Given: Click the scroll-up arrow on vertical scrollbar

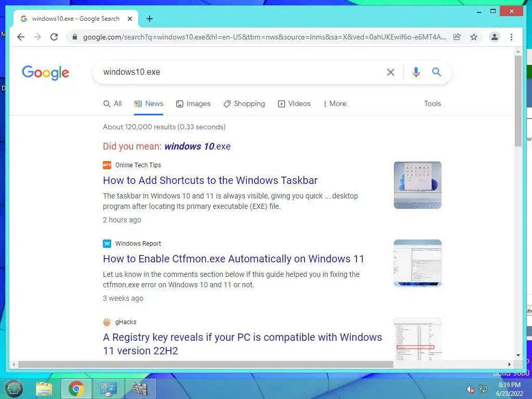Looking at the screenshot, I should [x=518, y=51].
